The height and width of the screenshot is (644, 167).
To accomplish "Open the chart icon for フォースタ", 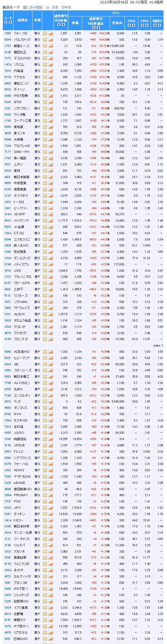I will pos(51,33).
